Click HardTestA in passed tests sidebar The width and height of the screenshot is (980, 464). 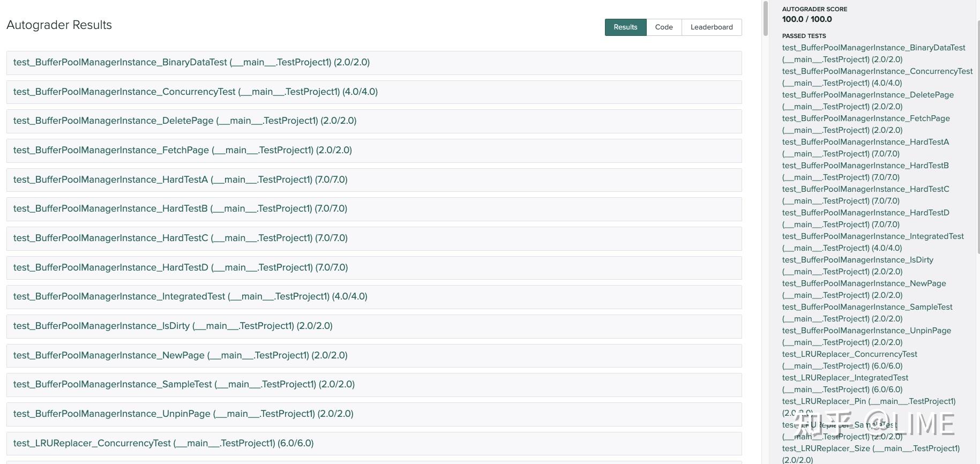(865, 148)
